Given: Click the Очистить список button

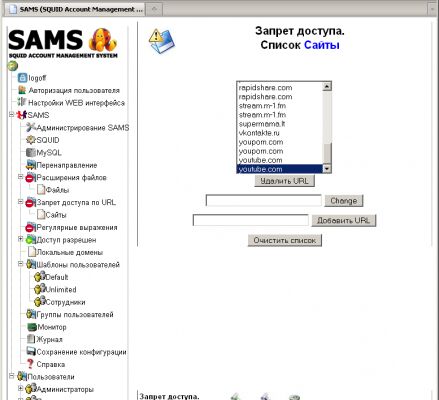Looking at the screenshot, I should (285, 240).
